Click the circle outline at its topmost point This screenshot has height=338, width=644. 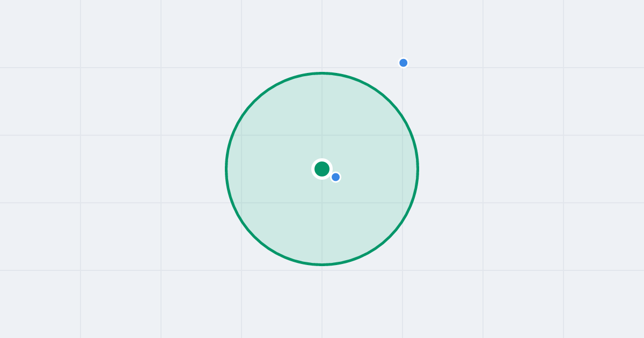point(322,73)
